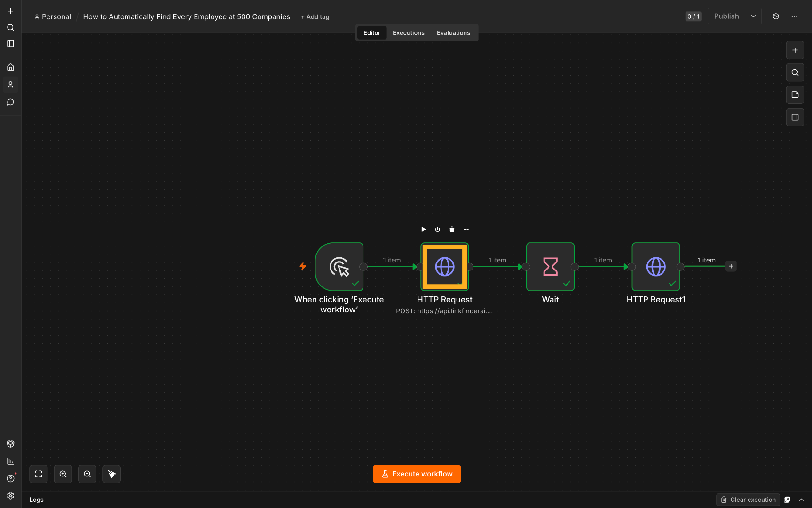812x508 pixels.
Task: Open the insights bar chart icon
Action: tap(10, 461)
